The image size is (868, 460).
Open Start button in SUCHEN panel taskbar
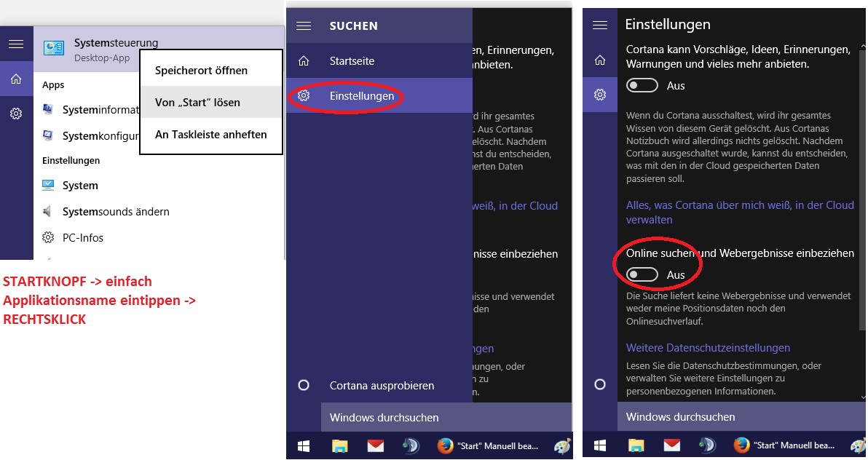tap(304, 445)
